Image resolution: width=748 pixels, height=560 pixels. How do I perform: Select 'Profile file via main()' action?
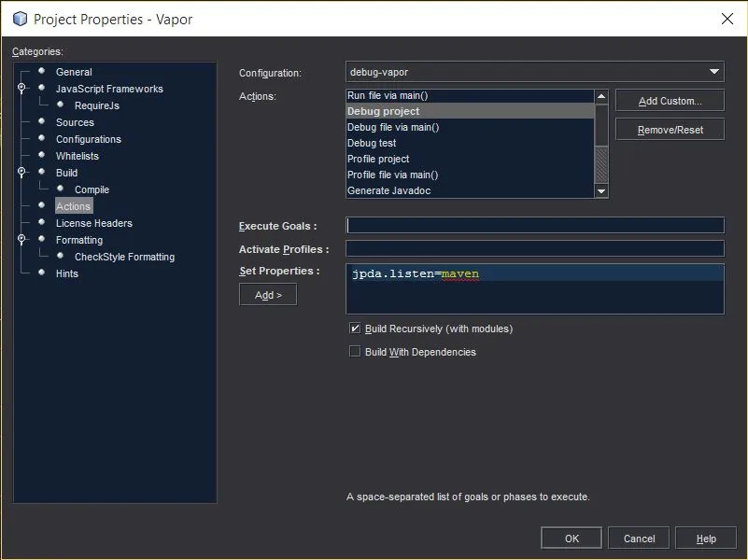point(470,175)
